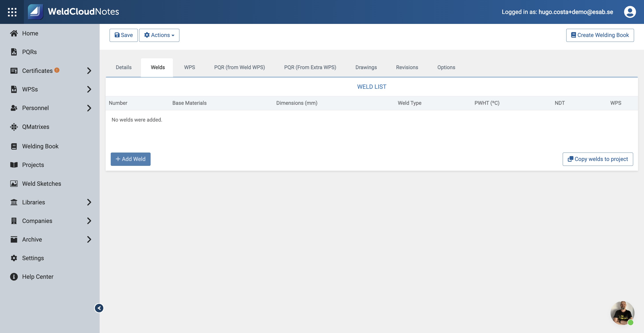This screenshot has height=333, width=644.
Task: Expand the Personnel submenu chevron
Action: 89,108
